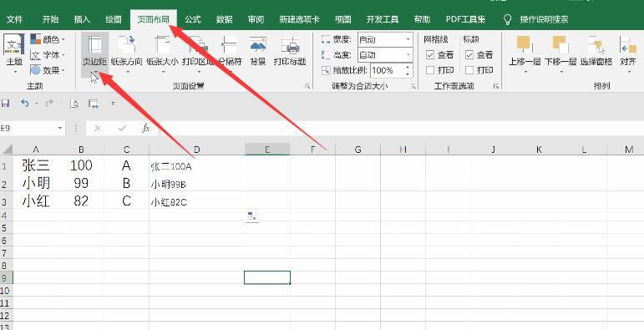Viewport: 644px width, 330px height.
Task: Select cell containing 82
Action: coord(81,201)
